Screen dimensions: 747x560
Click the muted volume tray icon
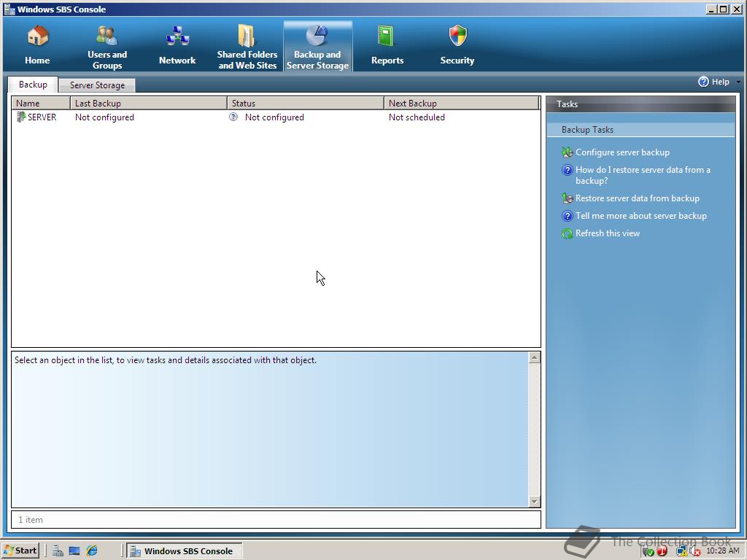point(696,551)
